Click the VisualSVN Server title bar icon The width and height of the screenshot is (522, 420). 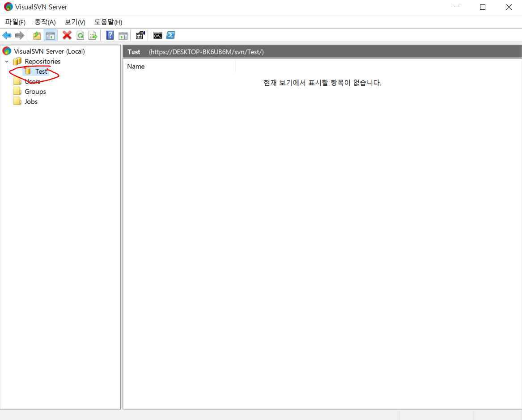8,7
